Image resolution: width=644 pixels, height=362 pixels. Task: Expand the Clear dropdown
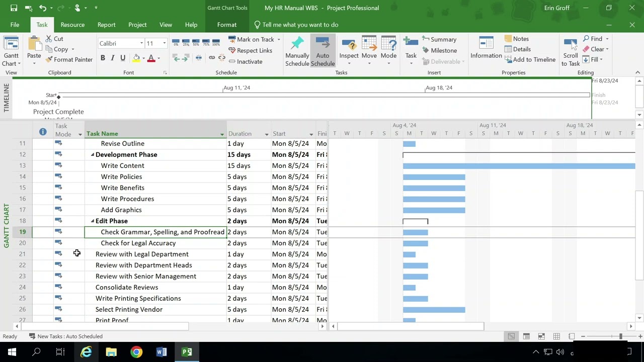[607, 49]
